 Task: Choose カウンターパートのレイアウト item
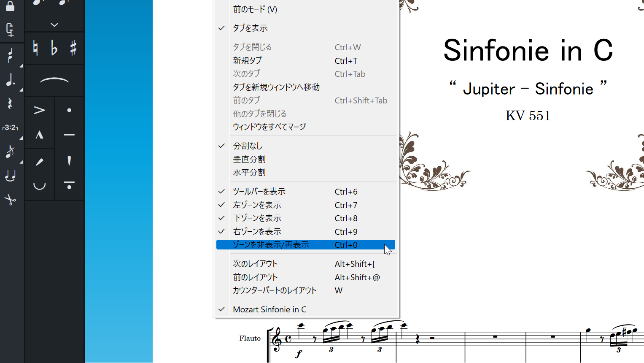coord(307,290)
